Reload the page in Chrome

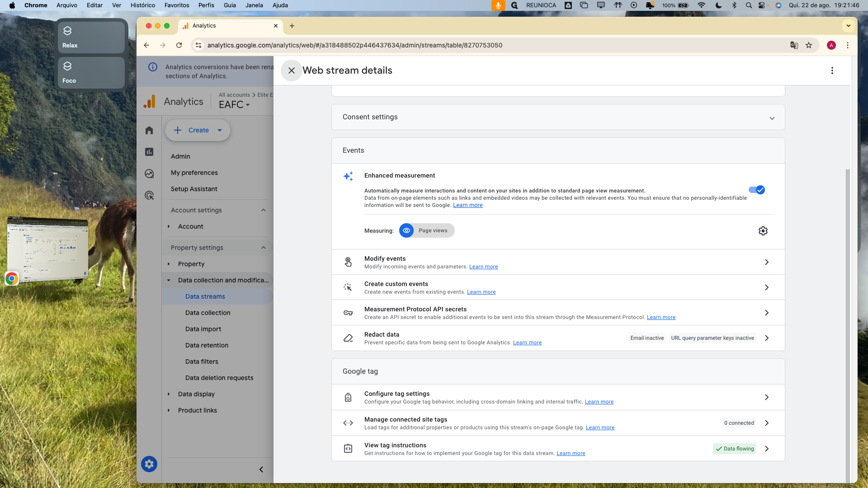point(179,45)
